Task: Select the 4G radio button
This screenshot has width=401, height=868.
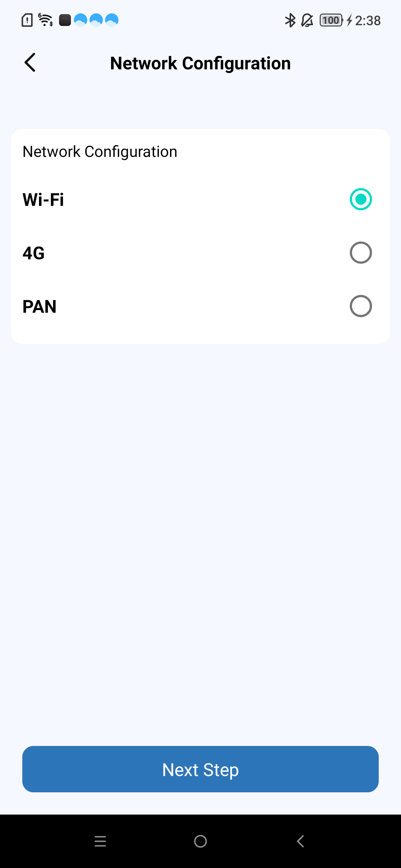Action: click(361, 253)
